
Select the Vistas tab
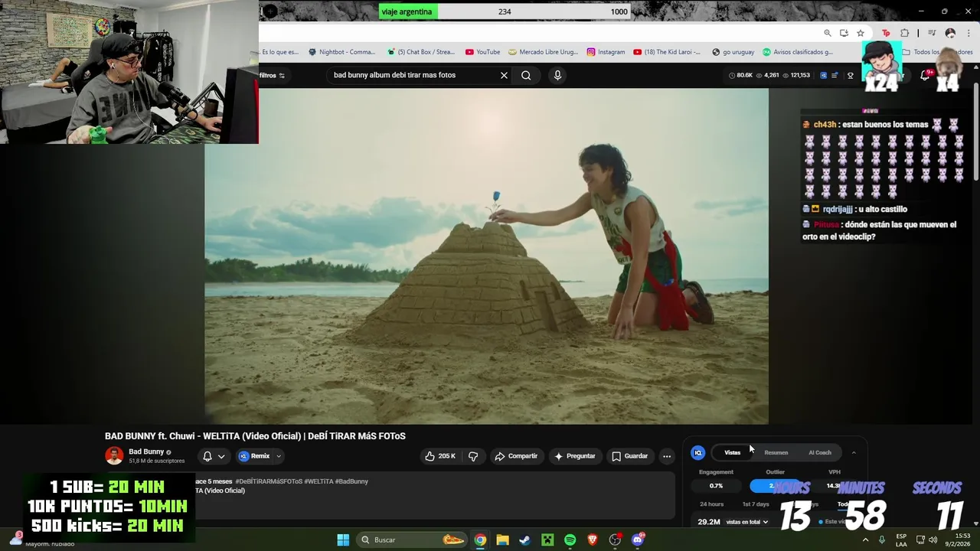click(x=733, y=452)
